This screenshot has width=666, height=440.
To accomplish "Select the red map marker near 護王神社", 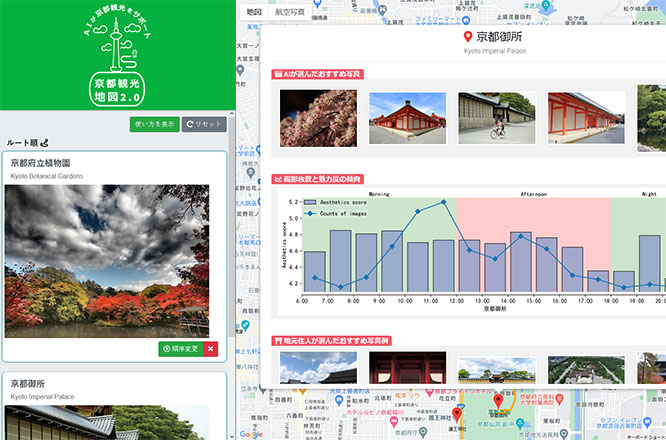I will point(457,413).
